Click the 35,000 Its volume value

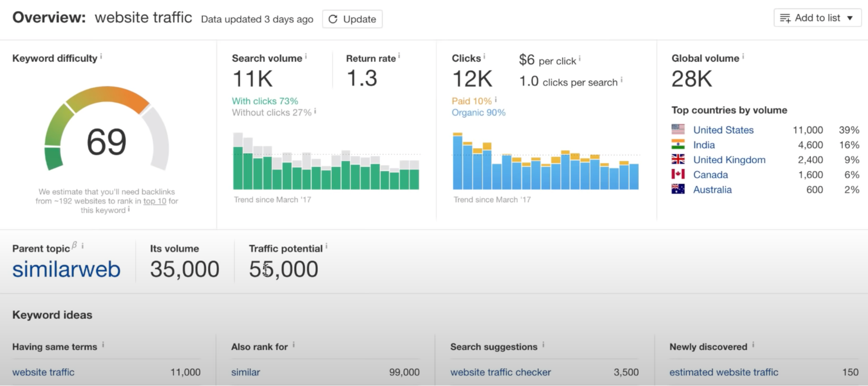pos(185,269)
